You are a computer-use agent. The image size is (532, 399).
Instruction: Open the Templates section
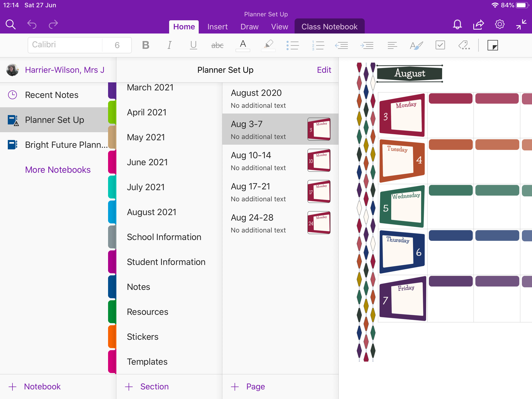point(148,361)
